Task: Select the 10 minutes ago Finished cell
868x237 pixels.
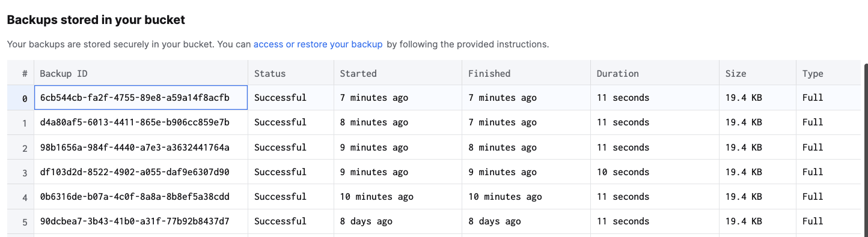Action: click(526, 197)
